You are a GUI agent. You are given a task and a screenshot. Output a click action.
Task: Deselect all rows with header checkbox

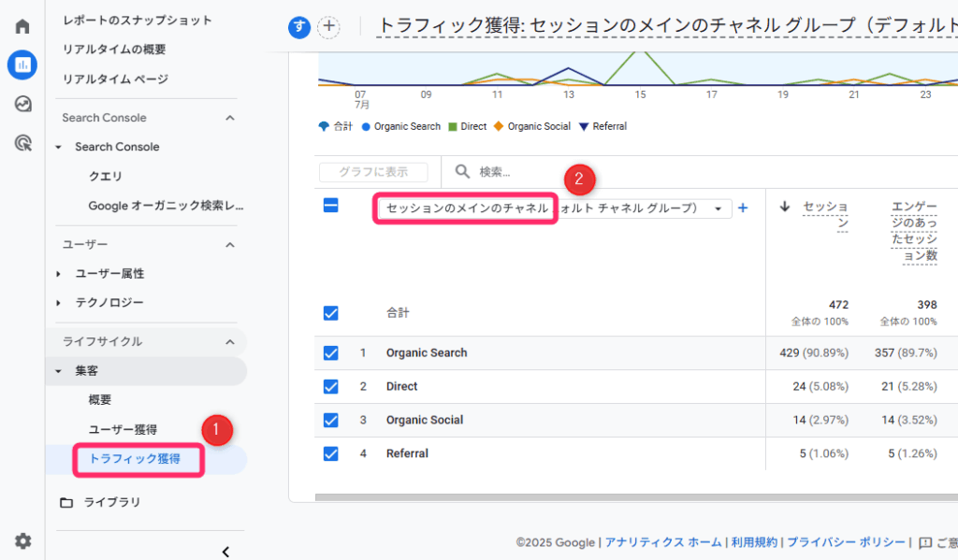coord(330,205)
